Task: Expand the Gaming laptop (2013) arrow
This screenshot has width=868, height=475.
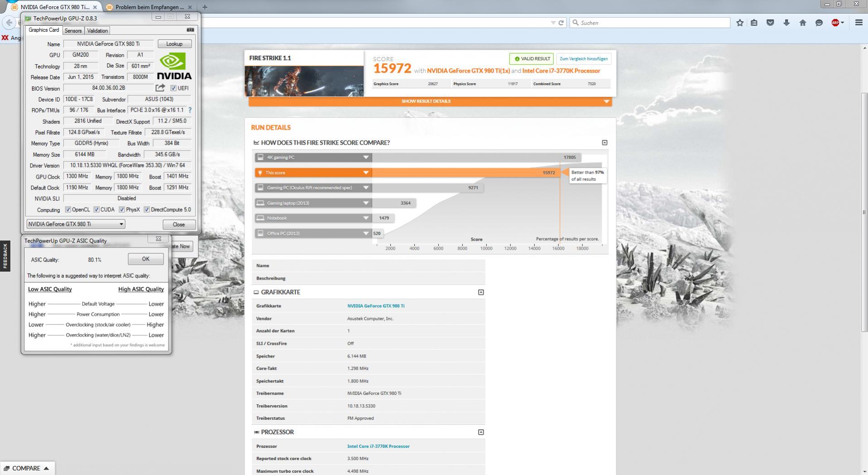Action: [366, 203]
